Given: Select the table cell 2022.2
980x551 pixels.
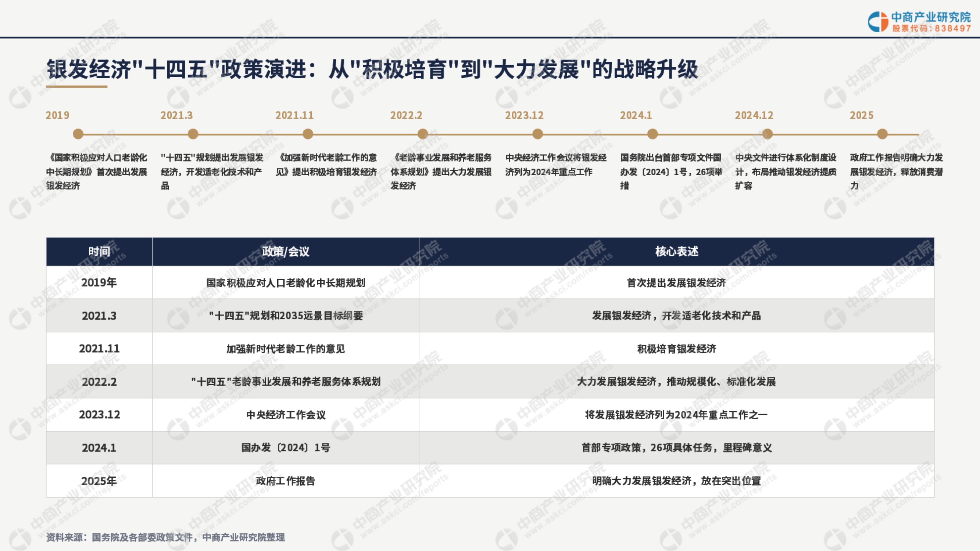Looking at the screenshot, I should [x=99, y=381].
